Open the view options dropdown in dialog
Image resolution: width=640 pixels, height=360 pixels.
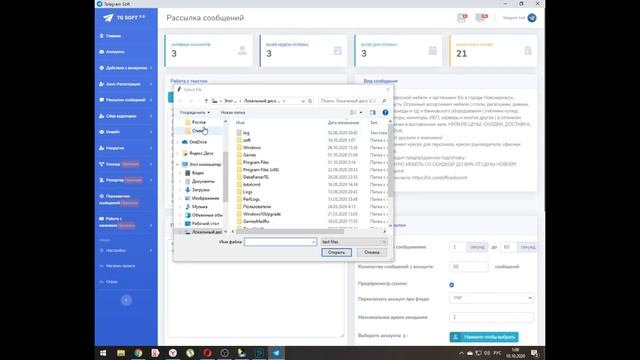(361, 112)
